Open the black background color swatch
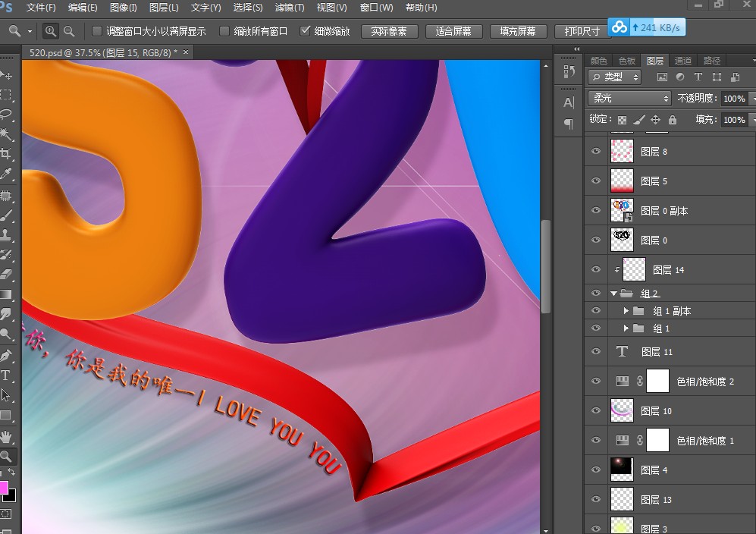This screenshot has width=756, height=534. (11, 496)
